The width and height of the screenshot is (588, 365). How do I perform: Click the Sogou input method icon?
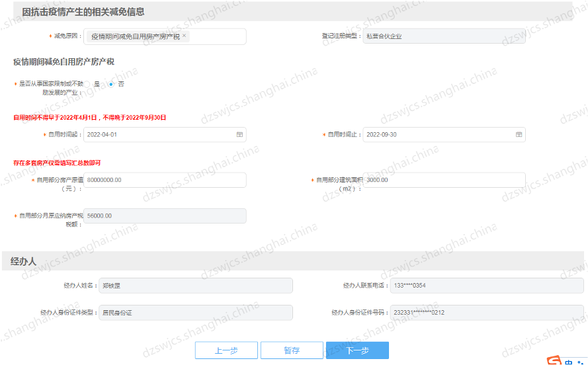[x=554, y=360]
